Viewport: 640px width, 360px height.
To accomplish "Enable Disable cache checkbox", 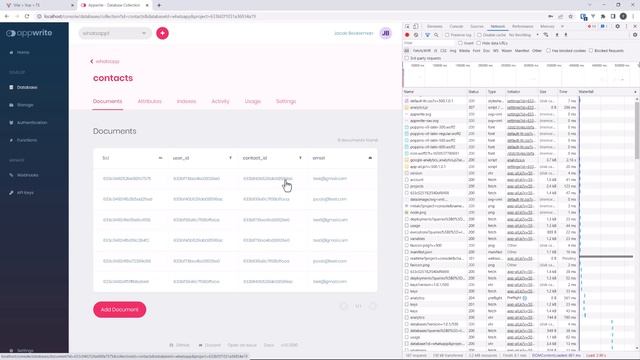I will coord(480,35).
